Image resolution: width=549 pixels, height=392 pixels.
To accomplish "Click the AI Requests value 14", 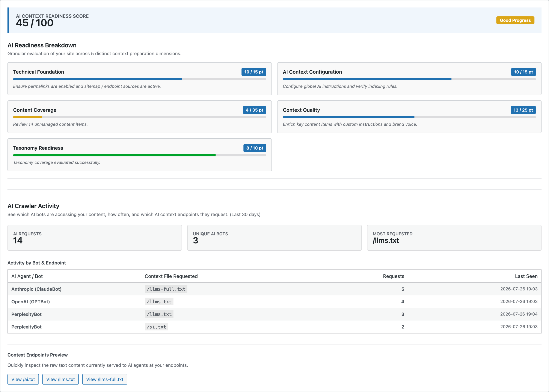I will pos(18,240).
